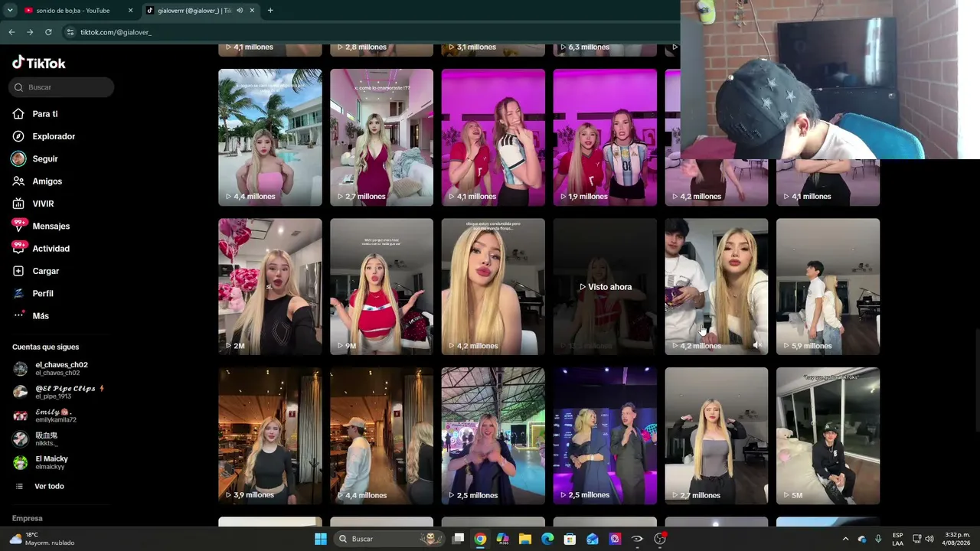The image size is (980, 551).
Task: Open the Cargar upload page
Action: tap(36, 271)
